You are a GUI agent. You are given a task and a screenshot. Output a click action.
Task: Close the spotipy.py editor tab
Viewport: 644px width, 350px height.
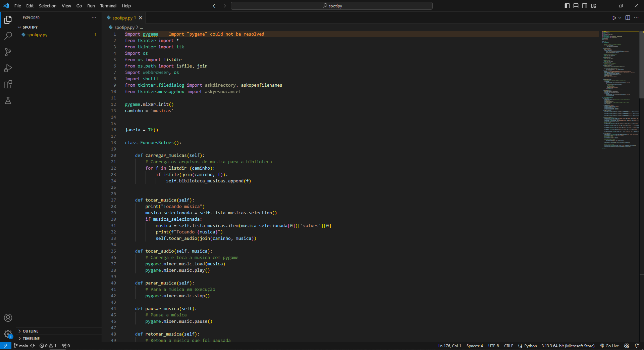tap(141, 18)
